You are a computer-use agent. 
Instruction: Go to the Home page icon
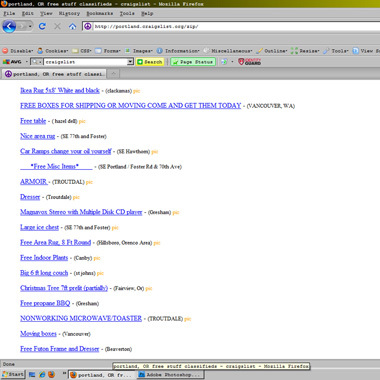point(72,26)
